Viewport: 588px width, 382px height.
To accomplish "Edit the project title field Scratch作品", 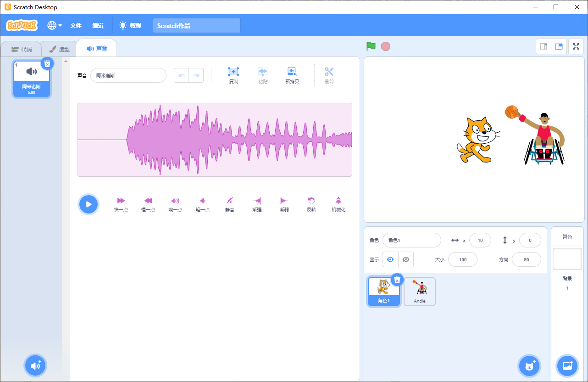I will [197, 26].
